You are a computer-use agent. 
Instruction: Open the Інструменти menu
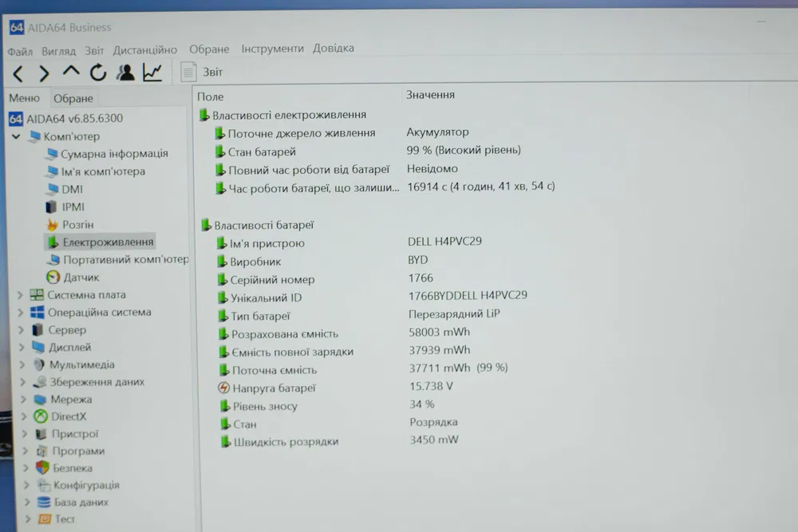272,49
